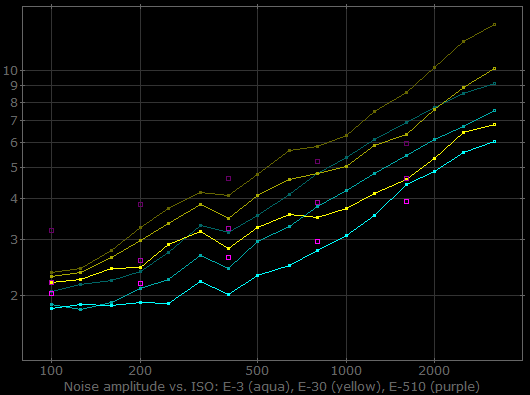Click the dark purple marker near 6 at ISO 1600
This screenshot has width=530, height=395.
[x=407, y=144]
